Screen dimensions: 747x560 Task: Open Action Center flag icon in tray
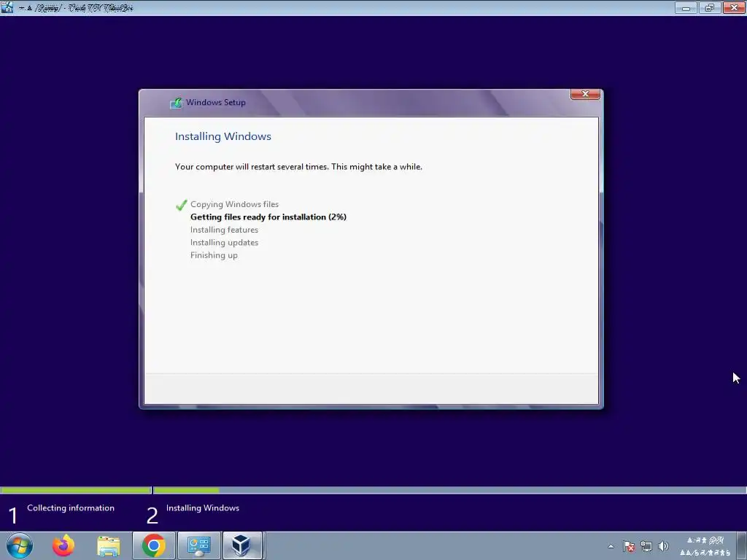coord(629,546)
